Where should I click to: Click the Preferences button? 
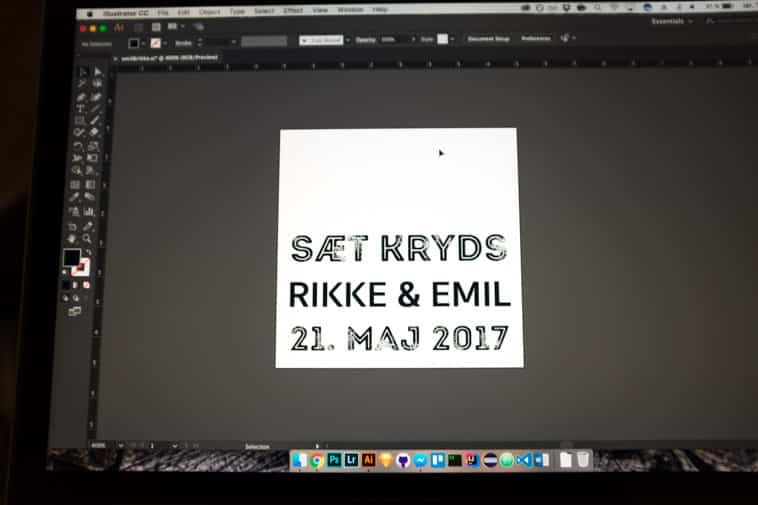536,38
